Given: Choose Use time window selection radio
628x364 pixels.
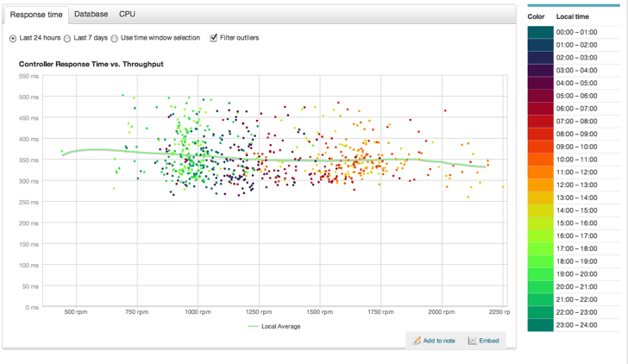Looking at the screenshot, I should [x=115, y=38].
